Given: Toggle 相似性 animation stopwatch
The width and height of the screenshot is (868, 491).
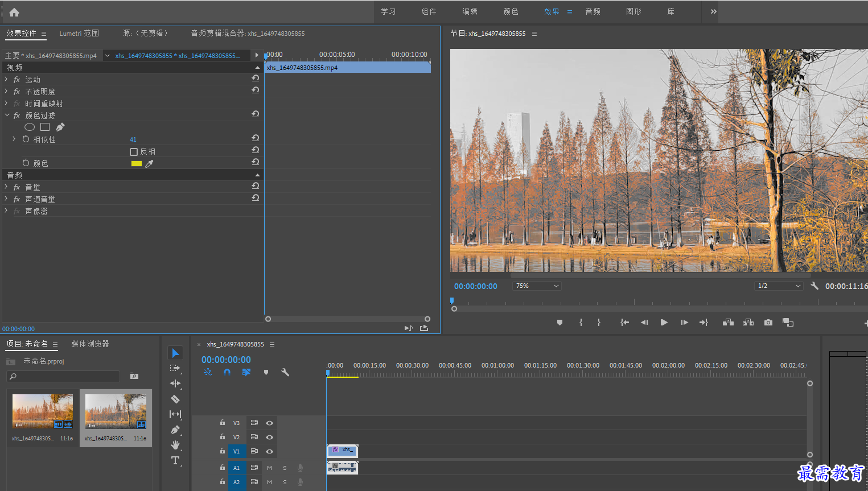Looking at the screenshot, I should (26, 139).
